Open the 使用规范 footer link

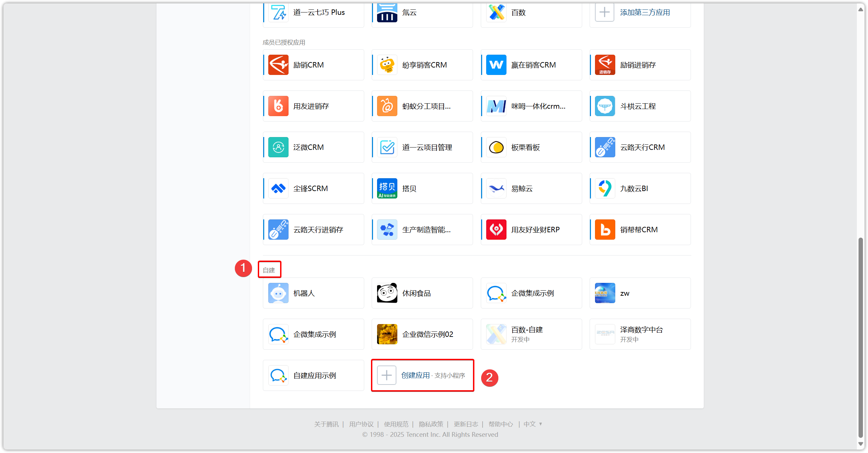tap(396, 424)
